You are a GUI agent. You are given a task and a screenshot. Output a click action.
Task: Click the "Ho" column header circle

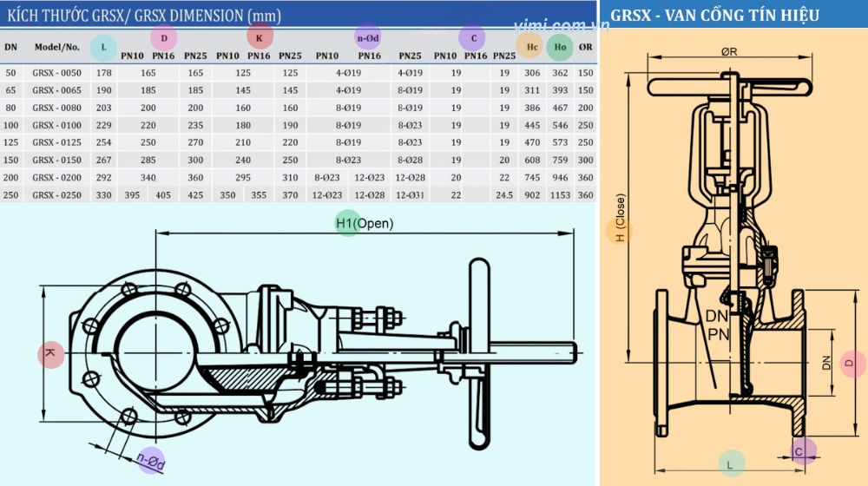[560, 47]
